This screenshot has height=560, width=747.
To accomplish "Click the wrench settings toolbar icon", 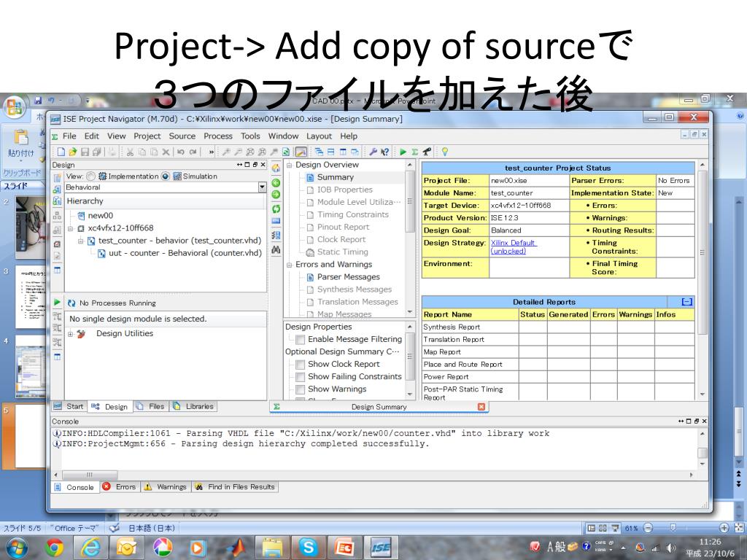I will [373, 152].
